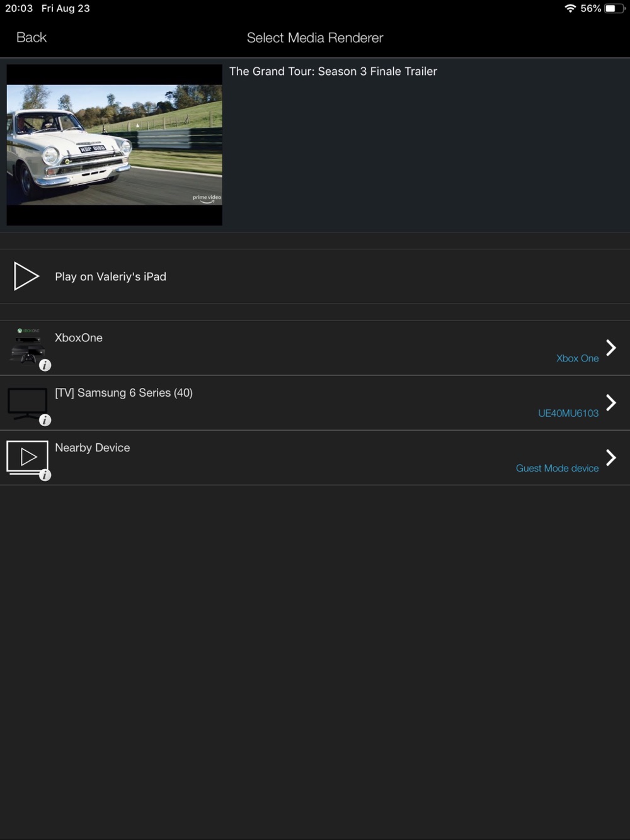630x840 pixels.
Task: Select Play on Valeriy's iPad label
Action: pos(110,276)
